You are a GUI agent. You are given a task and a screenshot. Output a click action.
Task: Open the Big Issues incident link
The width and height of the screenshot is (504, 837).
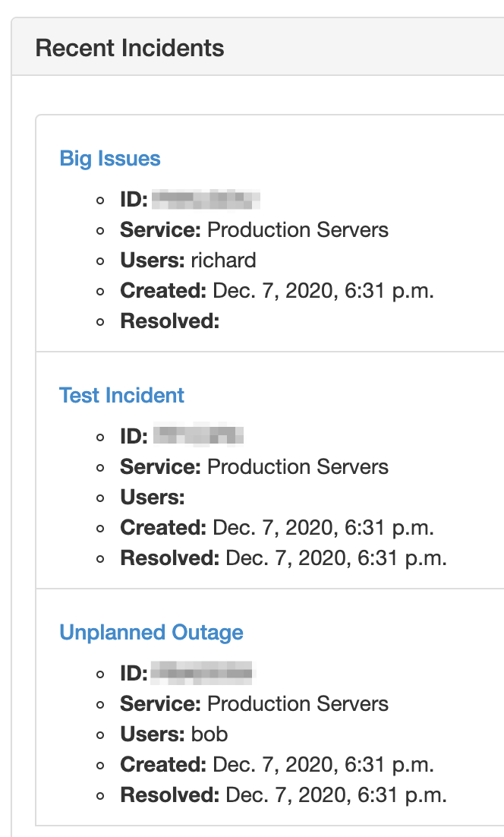click(110, 159)
